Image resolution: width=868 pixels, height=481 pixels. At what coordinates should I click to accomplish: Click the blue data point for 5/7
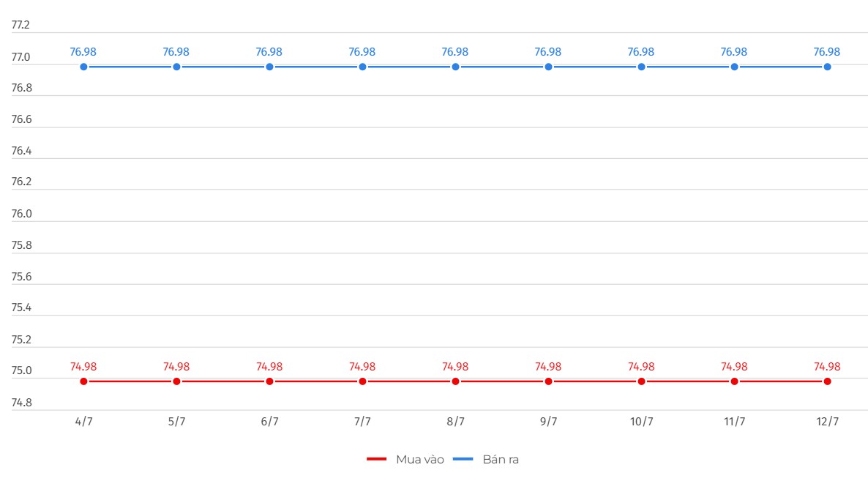(176, 67)
